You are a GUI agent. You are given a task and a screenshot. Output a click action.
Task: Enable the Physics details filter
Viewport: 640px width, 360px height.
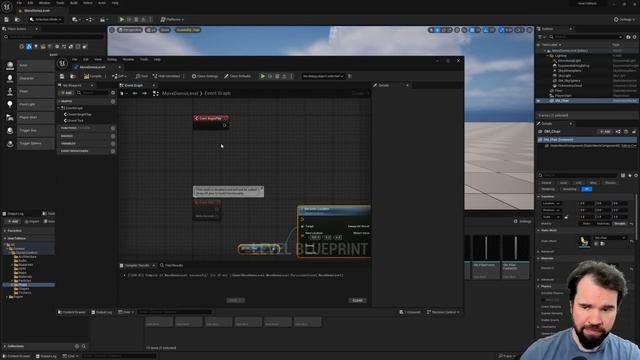tap(611, 183)
